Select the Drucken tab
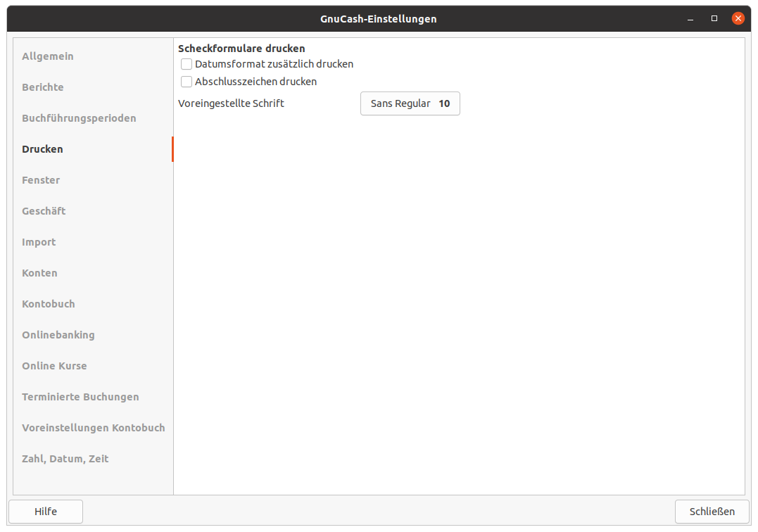This screenshot has width=758, height=532. click(42, 149)
